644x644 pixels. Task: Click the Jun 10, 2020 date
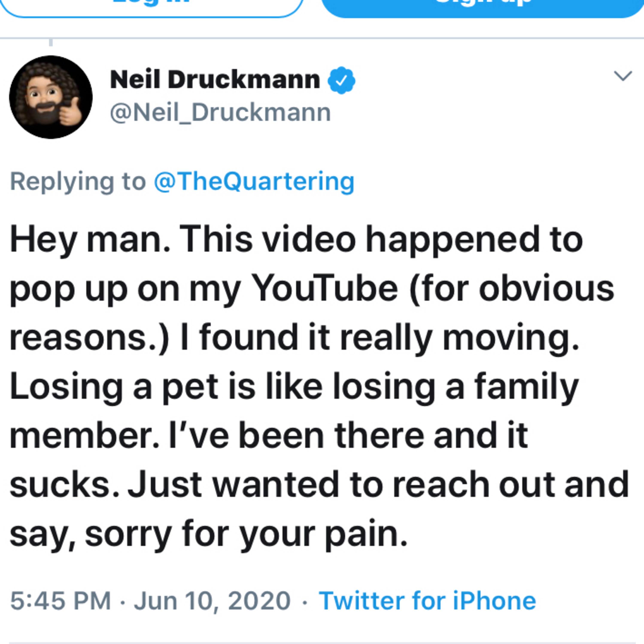click(212, 601)
